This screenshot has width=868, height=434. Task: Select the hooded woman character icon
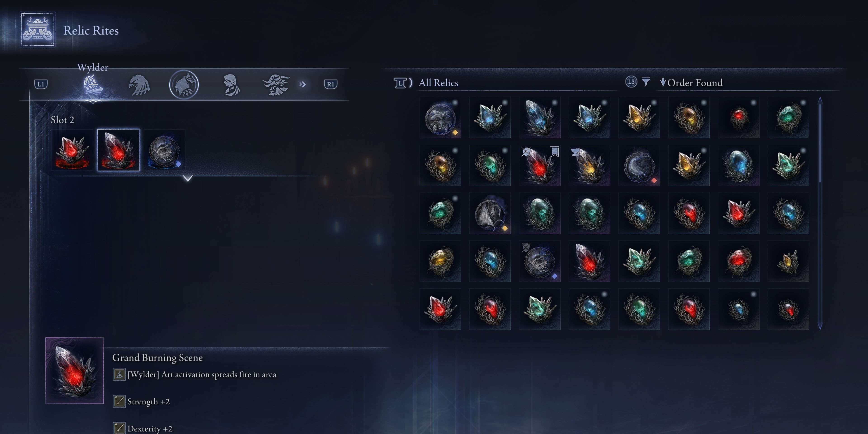pyautogui.click(x=231, y=85)
